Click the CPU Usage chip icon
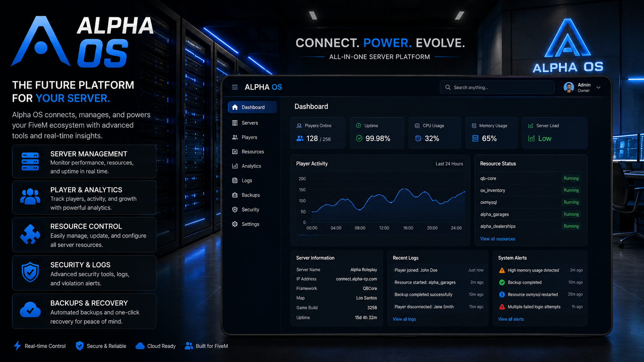 point(418,138)
